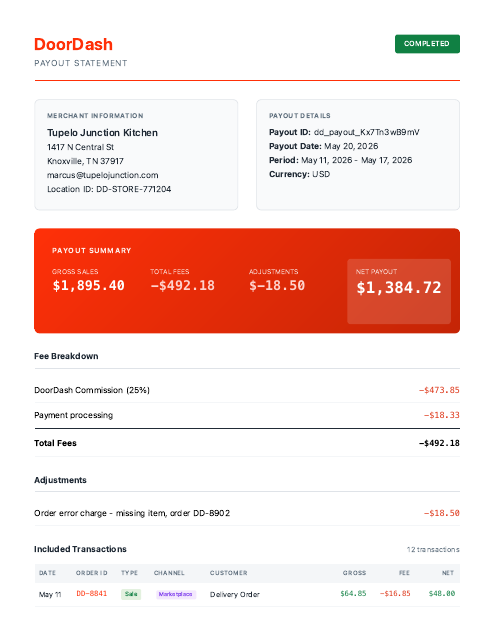This screenshot has width=495, height=640.
Task: Click the PAYOUT DETAILS heading
Action: pyautogui.click(x=300, y=116)
